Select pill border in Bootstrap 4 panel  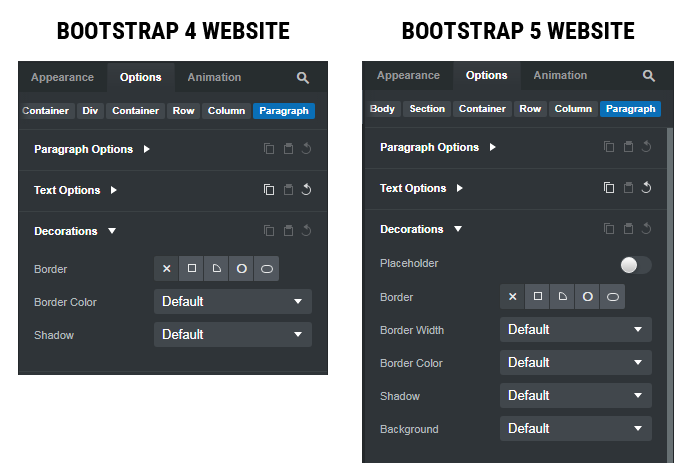(267, 269)
